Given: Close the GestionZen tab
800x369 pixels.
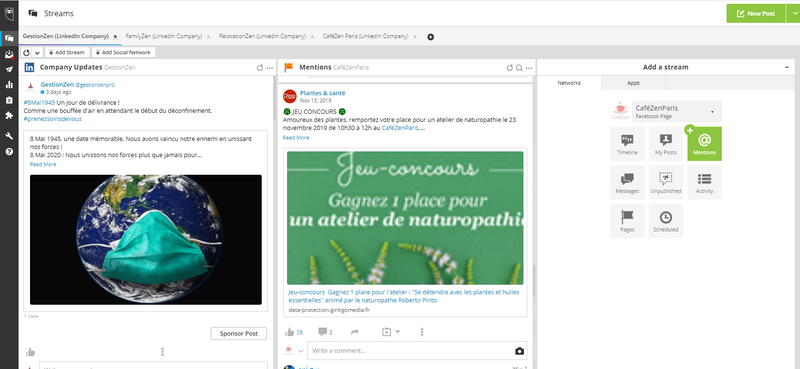Looking at the screenshot, I should [x=115, y=37].
